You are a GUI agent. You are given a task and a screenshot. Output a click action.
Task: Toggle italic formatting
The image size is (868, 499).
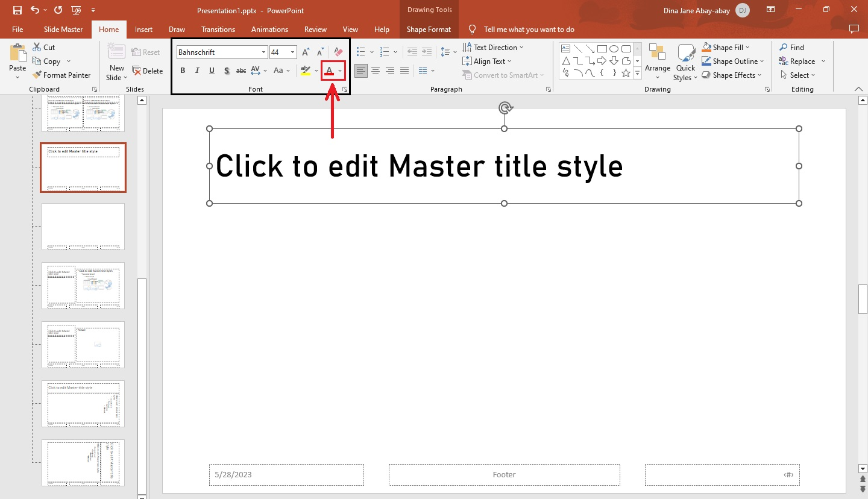[197, 71]
